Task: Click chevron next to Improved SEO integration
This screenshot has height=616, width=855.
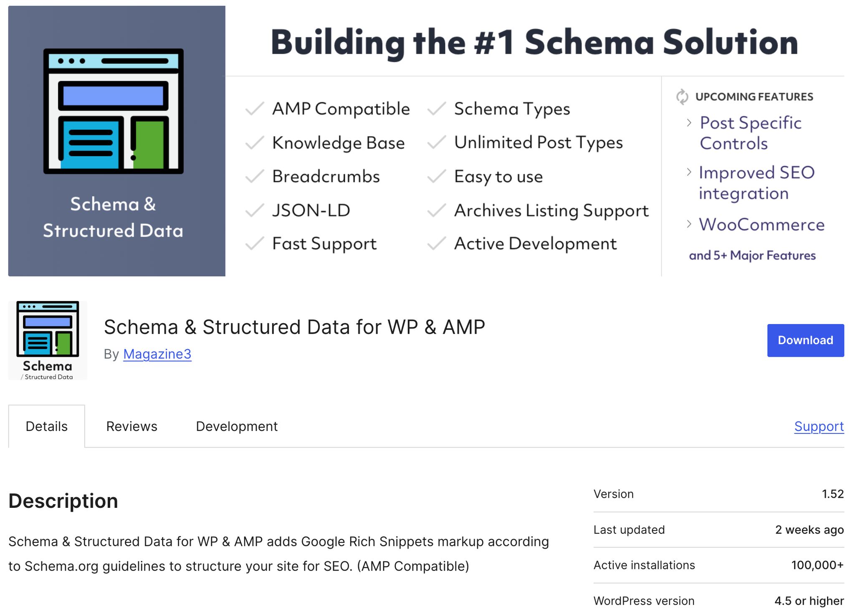Action: pos(689,172)
